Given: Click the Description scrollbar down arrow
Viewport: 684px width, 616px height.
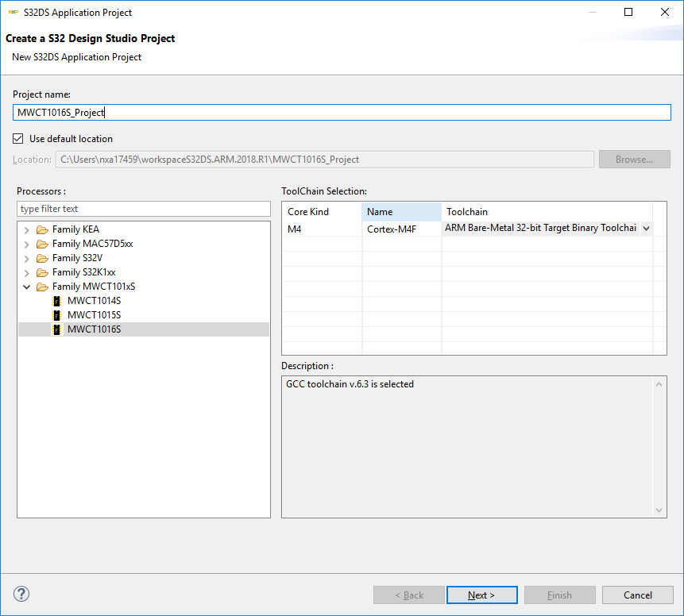Looking at the screenshot, I should click(x=659, y=510).
